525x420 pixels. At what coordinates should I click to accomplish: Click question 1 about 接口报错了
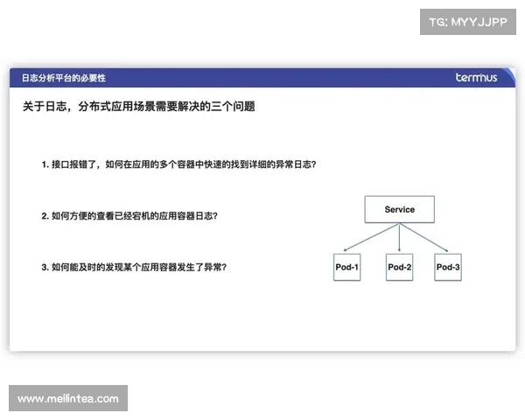click(x=178, y=164)
